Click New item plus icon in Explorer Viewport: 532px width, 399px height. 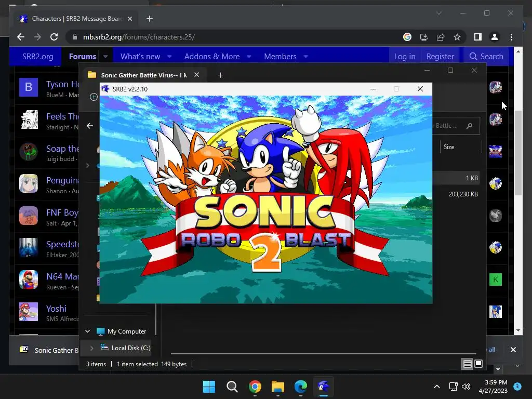(x=94, y=97)
